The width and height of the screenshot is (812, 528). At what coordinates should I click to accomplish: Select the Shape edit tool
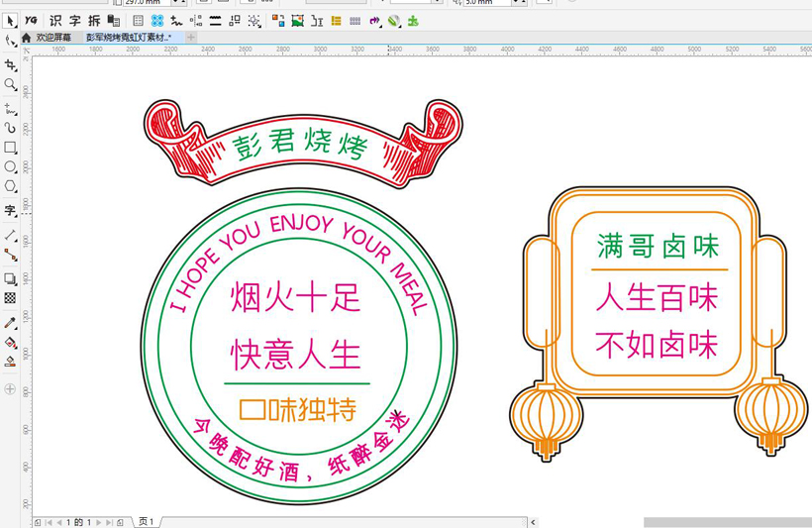[x=10, y=41]
